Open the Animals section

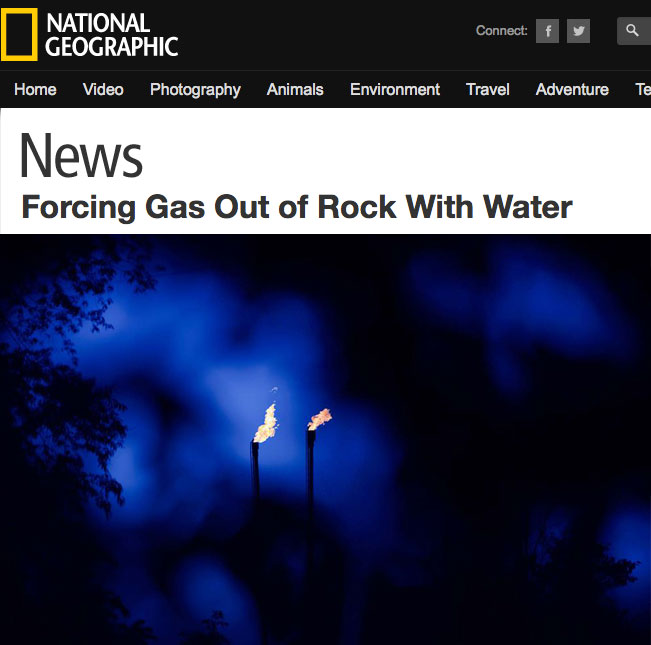[295, 90]
